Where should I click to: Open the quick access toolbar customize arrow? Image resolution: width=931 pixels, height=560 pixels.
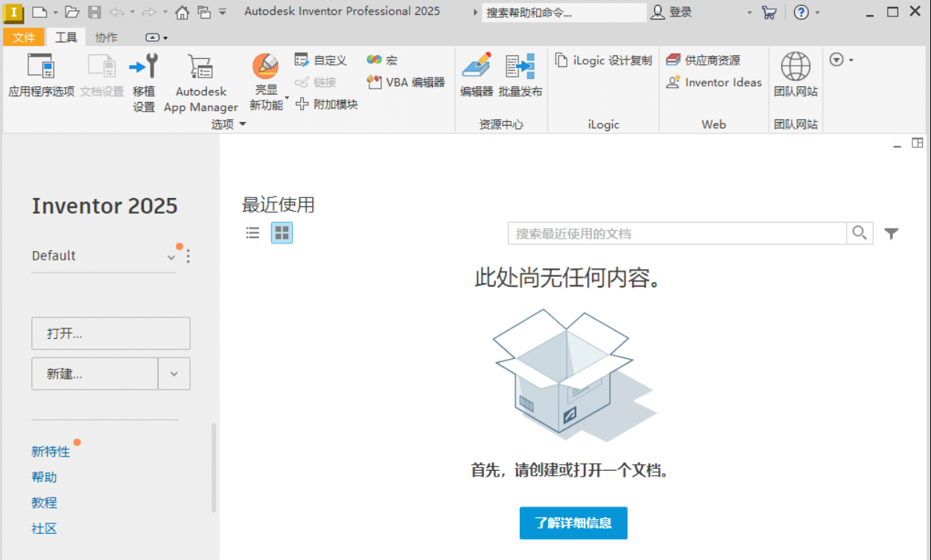[x=223, y=12]
